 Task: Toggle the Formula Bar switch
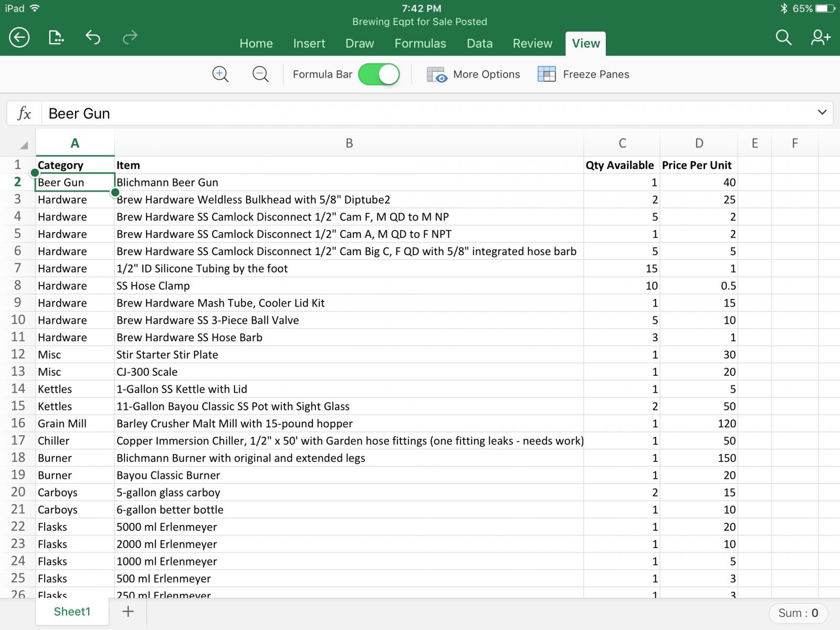click(379, 75)
